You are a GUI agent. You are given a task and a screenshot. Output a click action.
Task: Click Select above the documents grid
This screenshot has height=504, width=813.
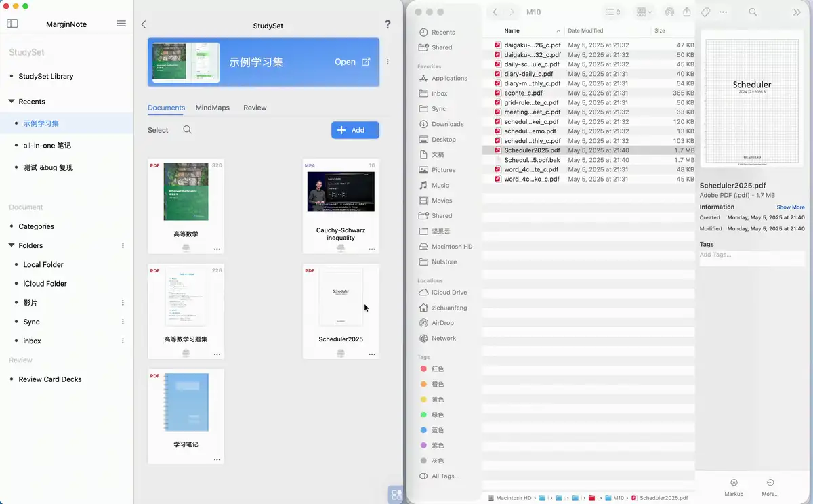[x=158, y=130]
